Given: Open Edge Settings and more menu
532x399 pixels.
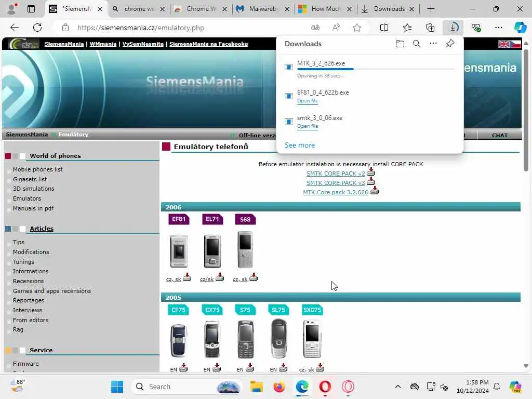Looking at the screenshot, I should (x=498, y=28).
